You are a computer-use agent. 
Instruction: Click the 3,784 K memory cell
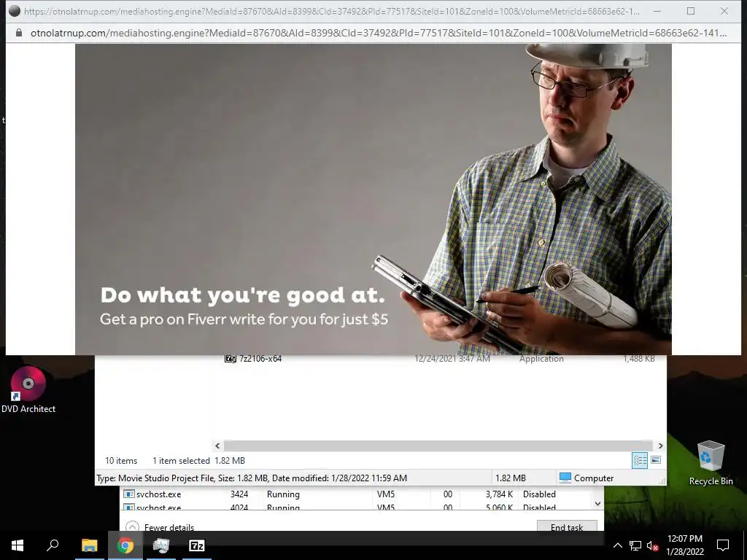tap(499, 494)
